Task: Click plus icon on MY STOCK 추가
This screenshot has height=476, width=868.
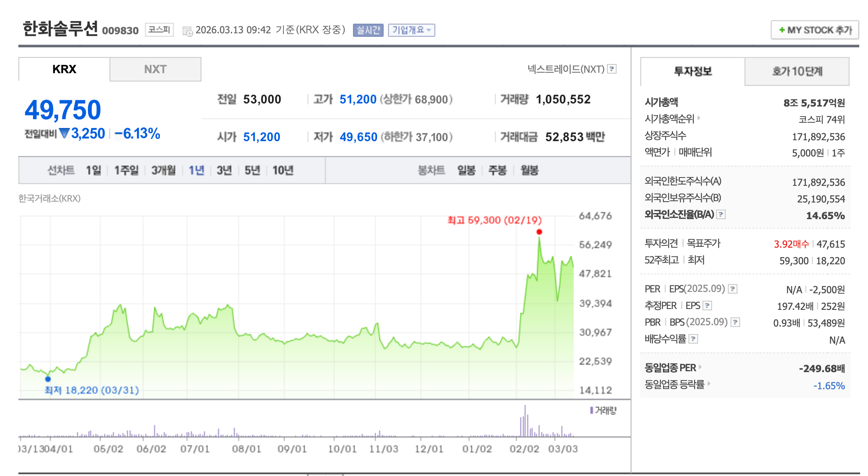Action: (x=782, y=30)
